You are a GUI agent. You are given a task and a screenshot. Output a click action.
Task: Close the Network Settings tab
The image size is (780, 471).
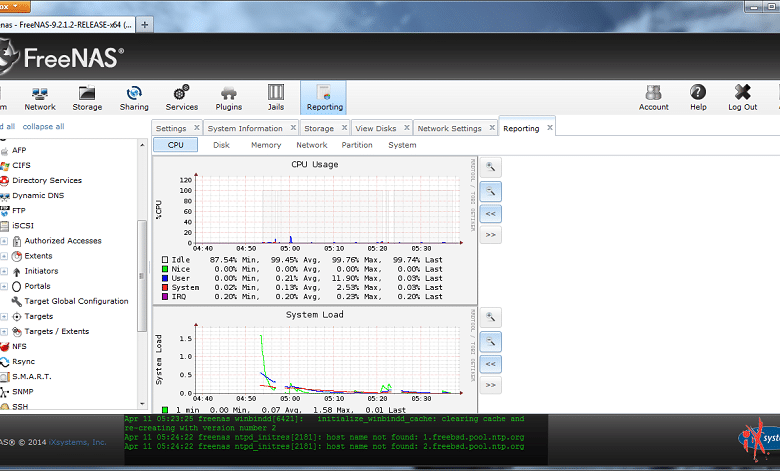click(x=492, y=128)
